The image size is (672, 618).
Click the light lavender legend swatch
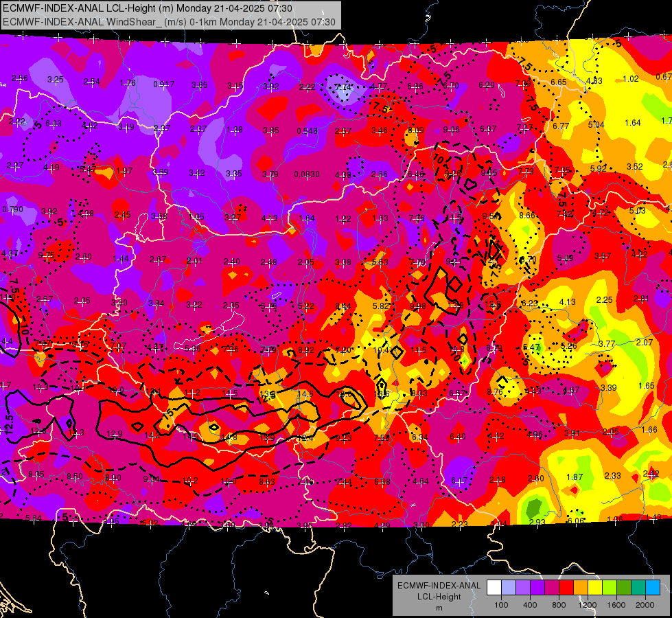508,588
